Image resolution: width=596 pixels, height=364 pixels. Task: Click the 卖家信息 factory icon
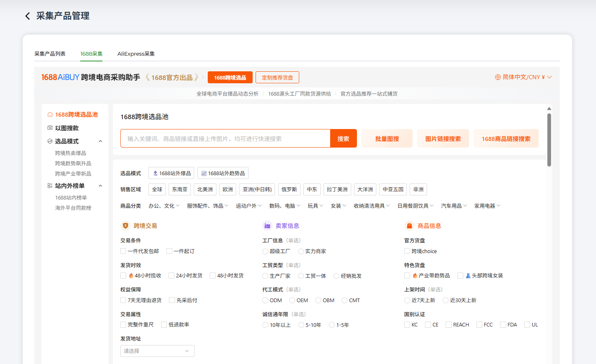pos(267,225)
